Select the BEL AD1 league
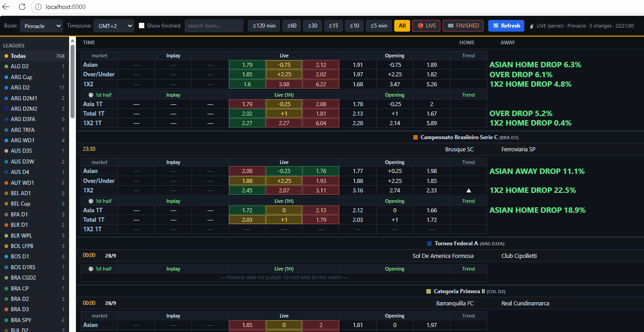The image size is (644, 332). click(x=35, y=193)
